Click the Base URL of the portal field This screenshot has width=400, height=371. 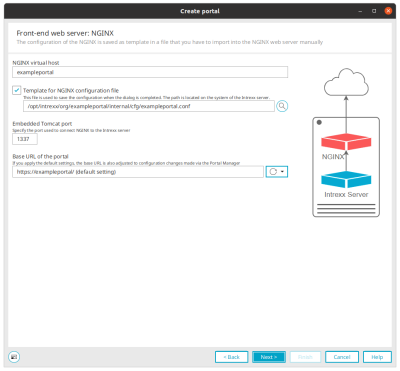pyautogui.click(x=138, y=172)
